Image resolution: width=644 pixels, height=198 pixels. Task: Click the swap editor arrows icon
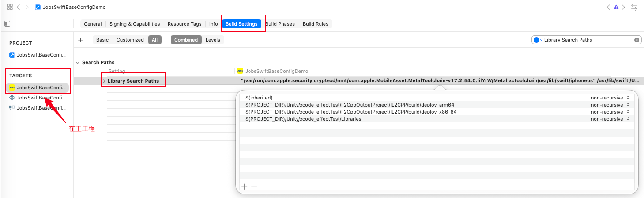coord(634,7)
